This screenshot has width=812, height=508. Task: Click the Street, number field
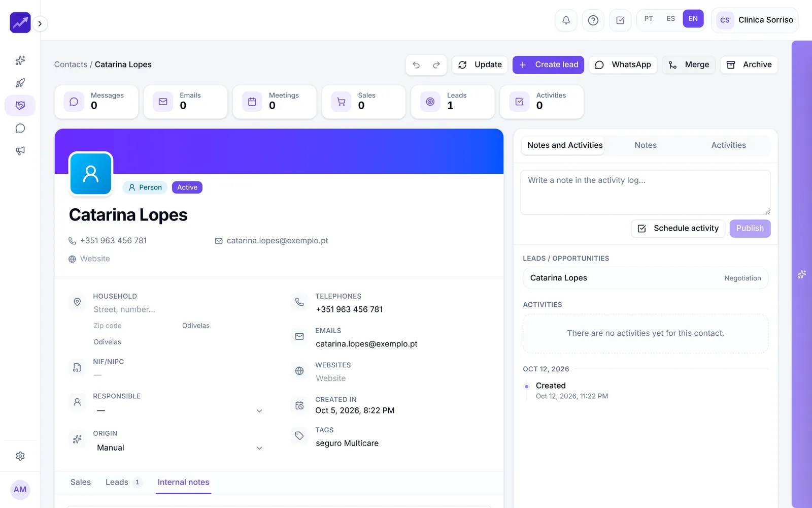point(178,309)
